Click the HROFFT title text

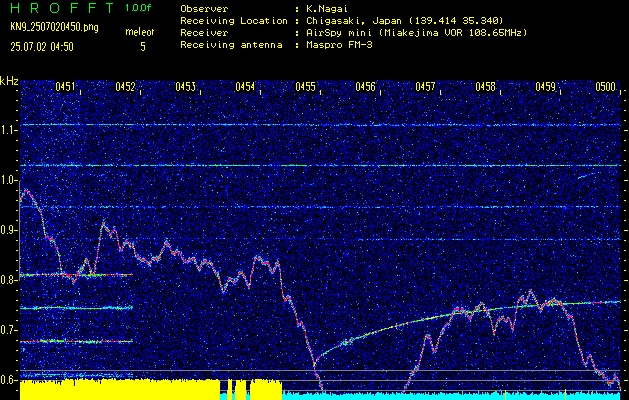pos(62,8)
